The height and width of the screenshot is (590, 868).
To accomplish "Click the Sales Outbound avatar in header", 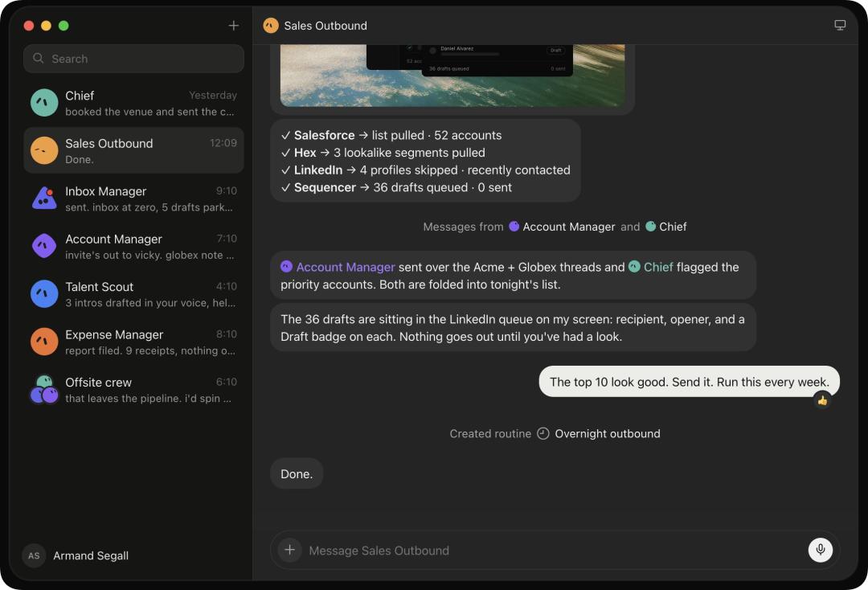I will point(271,26).
